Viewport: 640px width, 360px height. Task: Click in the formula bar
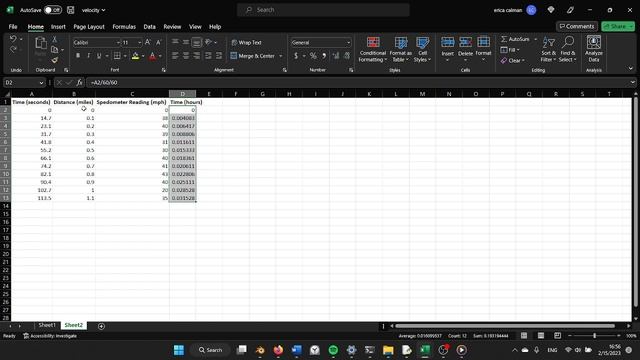click(358, 82)
